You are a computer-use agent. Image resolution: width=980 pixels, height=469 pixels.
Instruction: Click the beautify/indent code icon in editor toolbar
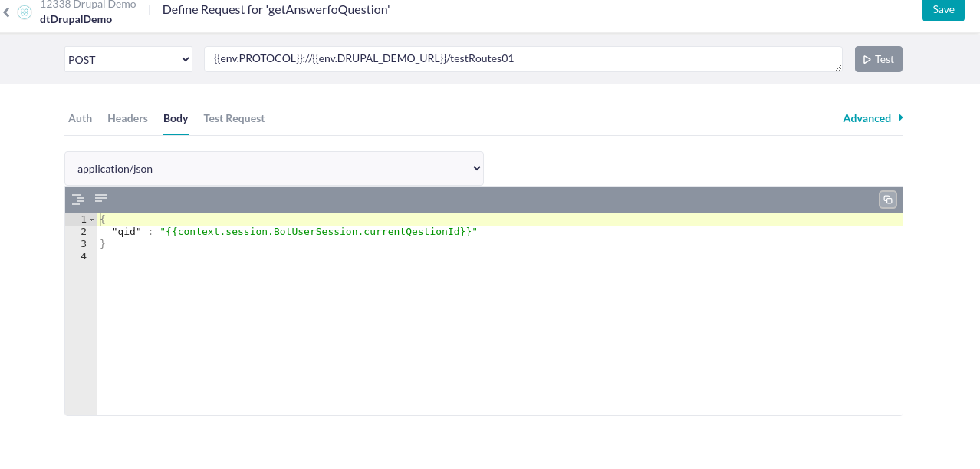coord(77,200)
